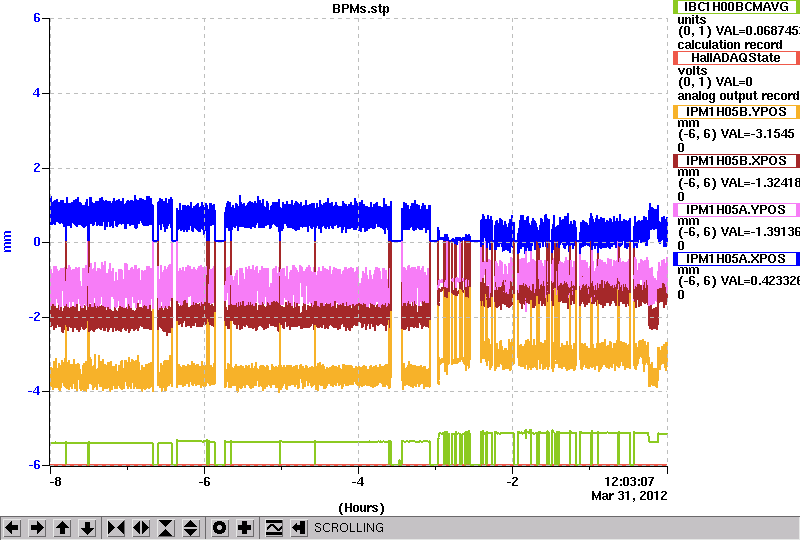The width and height of the screenshot is (800, 540).
Task: Click the 'analog output record' description text
Action: click(x=738, y=96)
